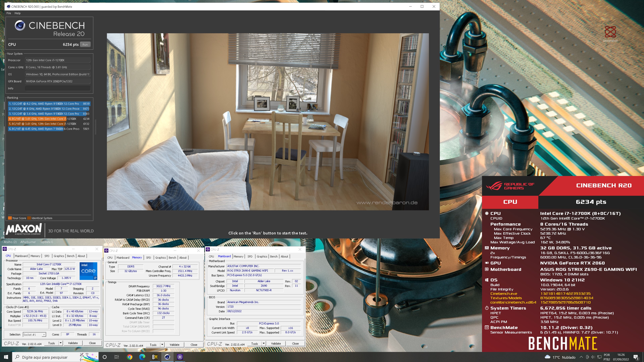Click the rendered room image preview

(x=268, y=122)
